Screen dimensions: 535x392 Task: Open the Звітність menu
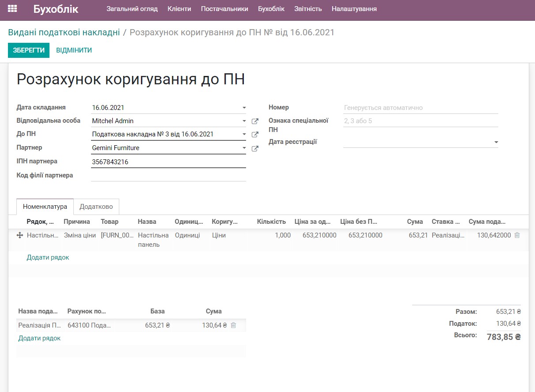coord(308,8)
